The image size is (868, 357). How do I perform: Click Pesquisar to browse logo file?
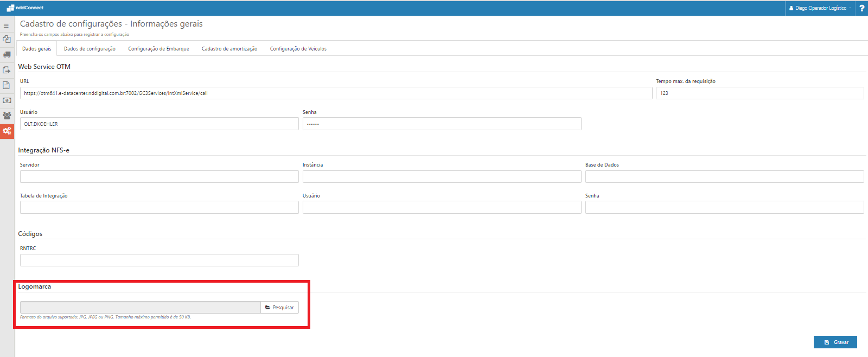point(279,308)
